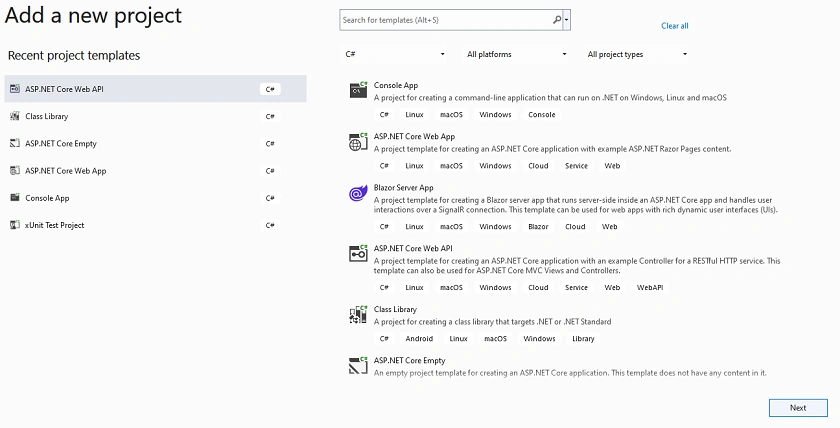Image resolution: width=840 pixels, height=428 pixels.
Task: Click the search magnifier icon
Action: pyautogui.click(x=557, y=20)
